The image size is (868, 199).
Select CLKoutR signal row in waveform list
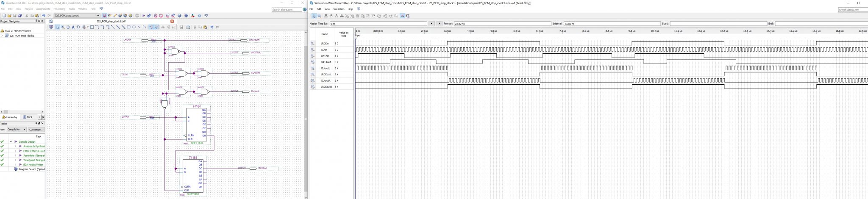point(332,80)
